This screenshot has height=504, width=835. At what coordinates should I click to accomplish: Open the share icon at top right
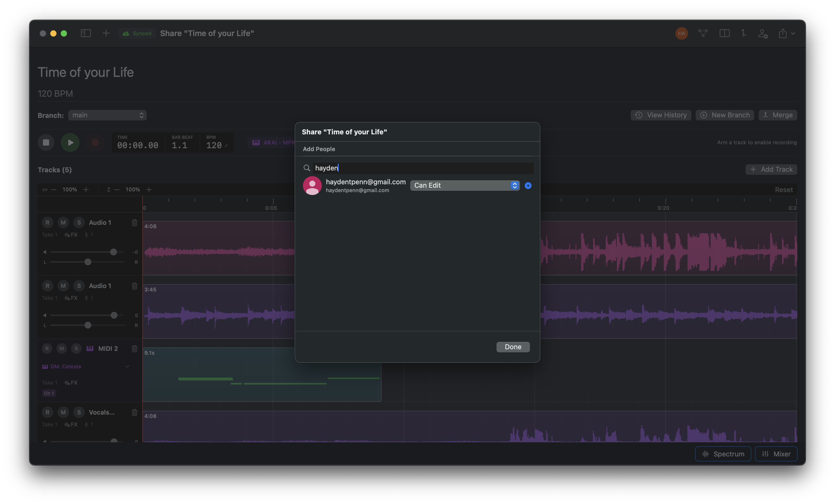click(x=784, y=33)
